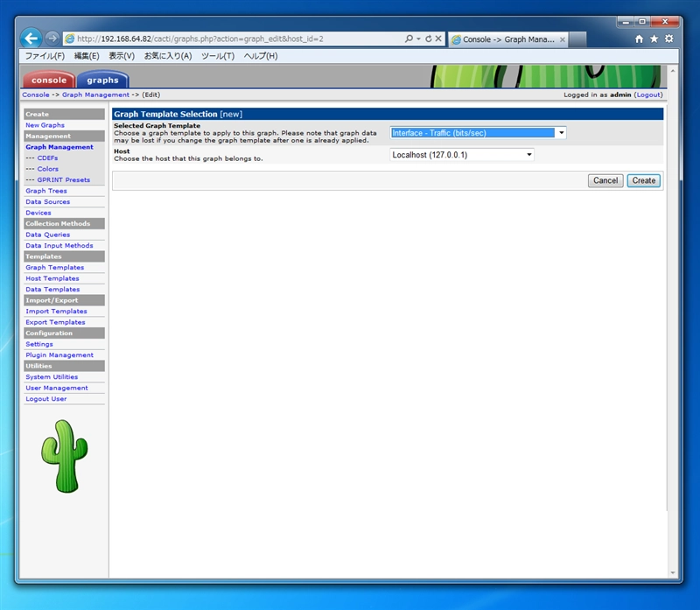Click Logout User sidebar link
The image size is (700, 610).
[x=46, y=398]
